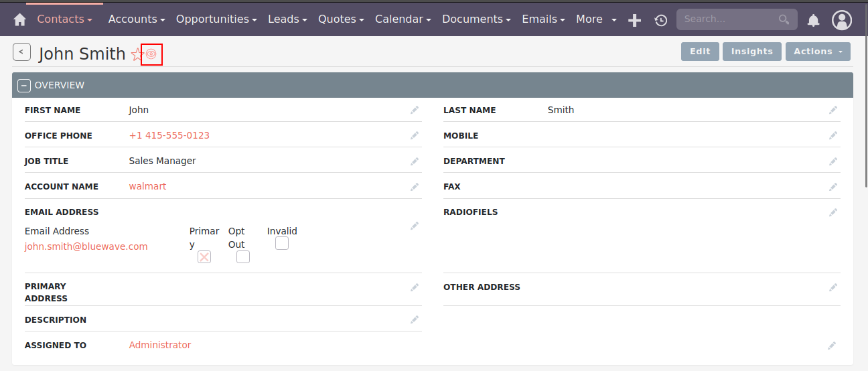Select the first name value John
Image resolution: width=868 pixels, height=371 pixels.
(x=139, y=110)
